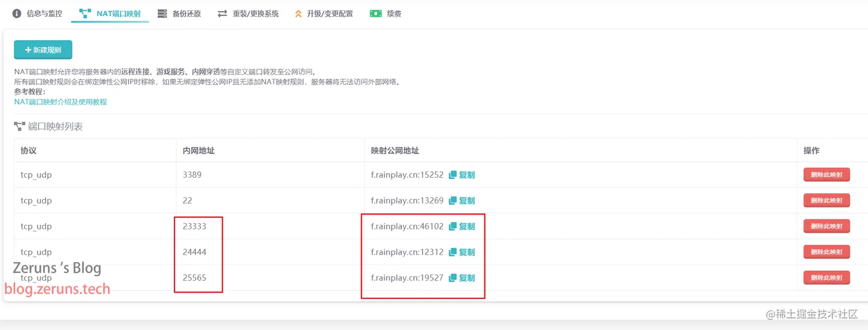Click tcp_udp in the 23333 row
This screenshot has height=330, width=868.
click(x=36, y=227)
